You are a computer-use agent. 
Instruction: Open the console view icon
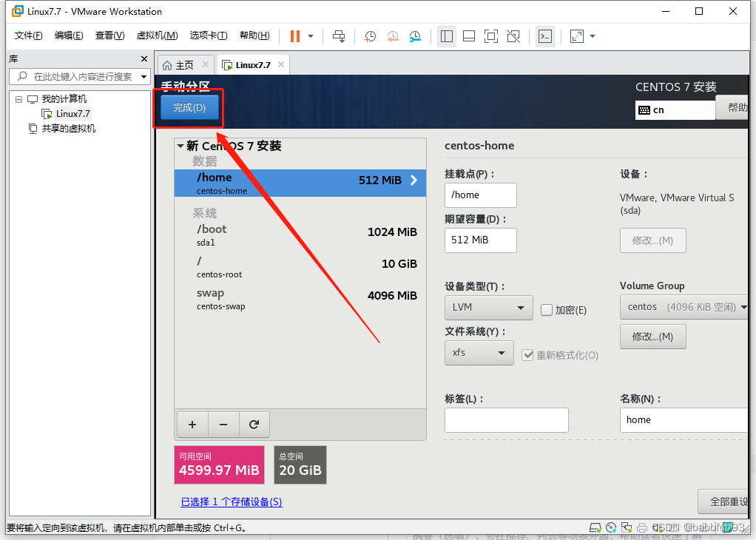pyautogui.click(x=545, y=36)
